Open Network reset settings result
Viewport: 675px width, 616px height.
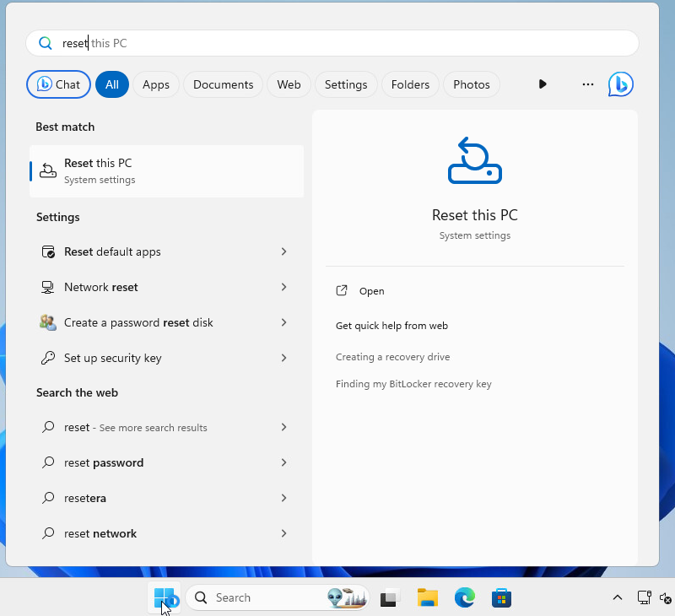(x=166, y=287)
